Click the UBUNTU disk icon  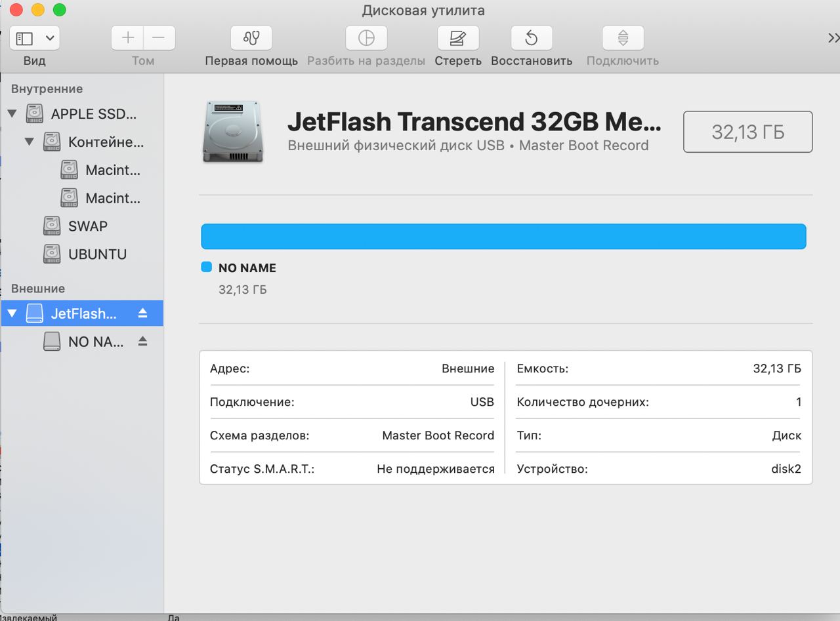tap(52, 254)
